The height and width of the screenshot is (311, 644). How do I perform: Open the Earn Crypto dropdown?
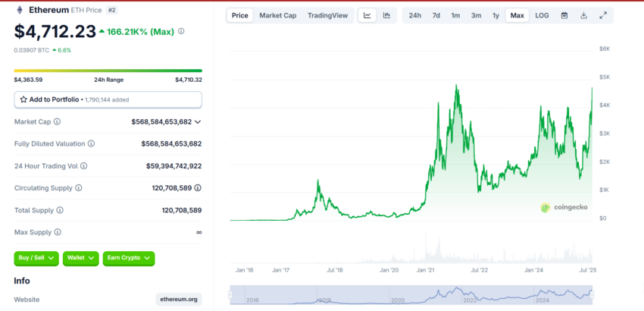pos(129,259)
